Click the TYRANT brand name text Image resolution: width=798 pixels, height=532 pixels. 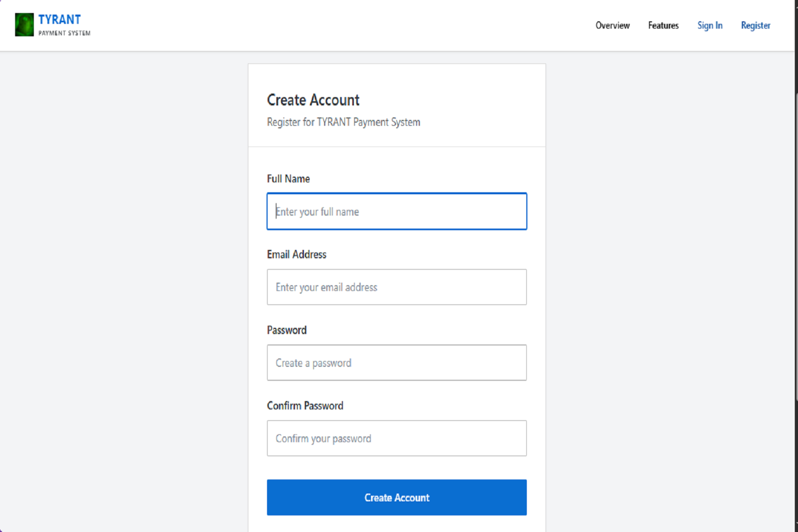point(60,20)
